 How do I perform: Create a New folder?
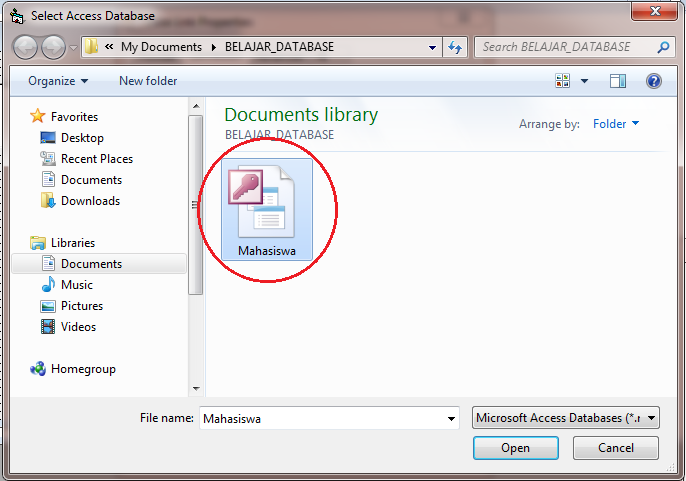click(148, 81)
